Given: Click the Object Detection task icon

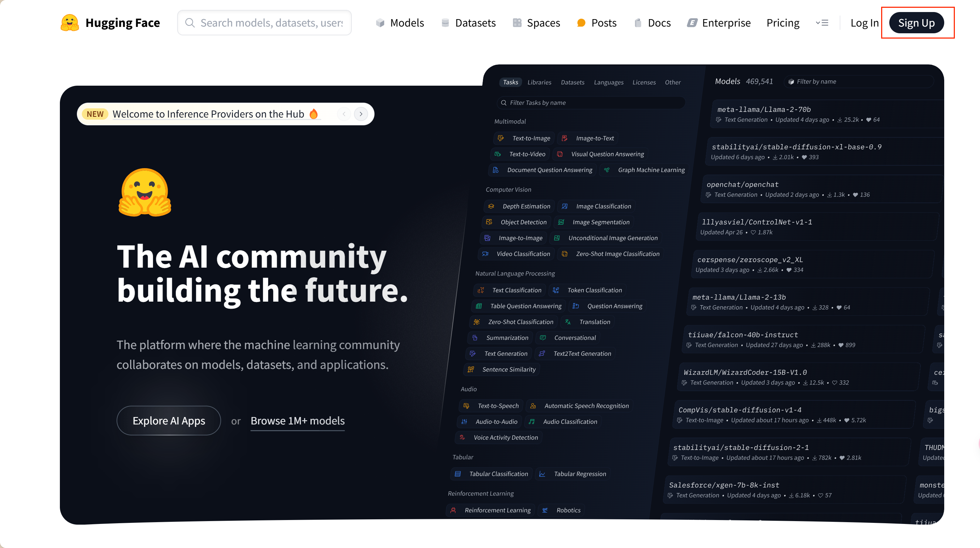Looking at the screenshot, I should pos(489,222).
